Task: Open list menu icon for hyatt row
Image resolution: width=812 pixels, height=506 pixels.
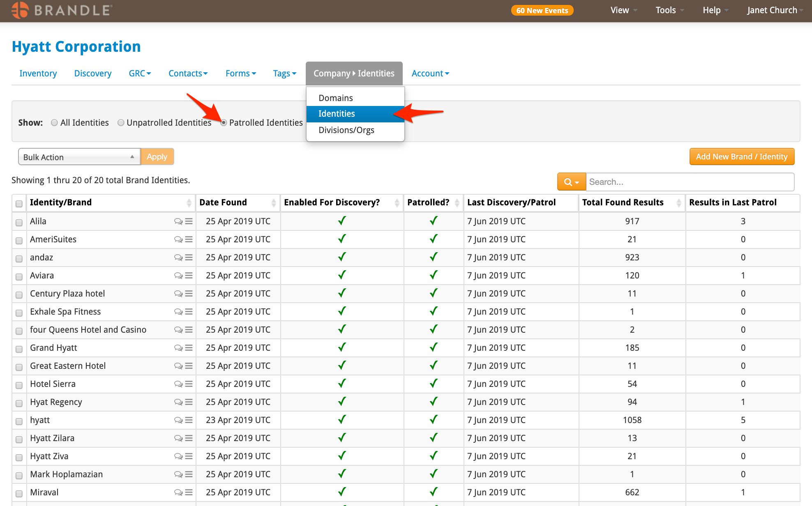Action: click(189, 420)
